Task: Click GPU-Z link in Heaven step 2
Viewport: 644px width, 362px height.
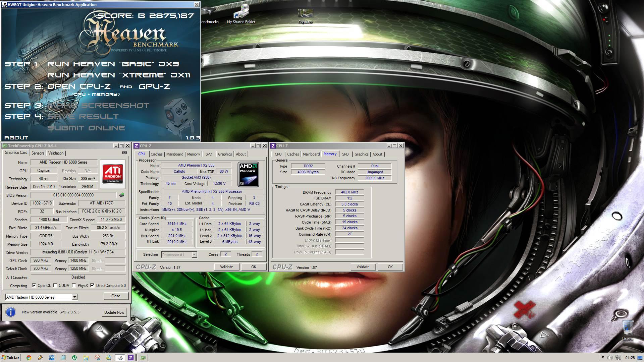Action: pyautogui.click(x=154, y=86)
